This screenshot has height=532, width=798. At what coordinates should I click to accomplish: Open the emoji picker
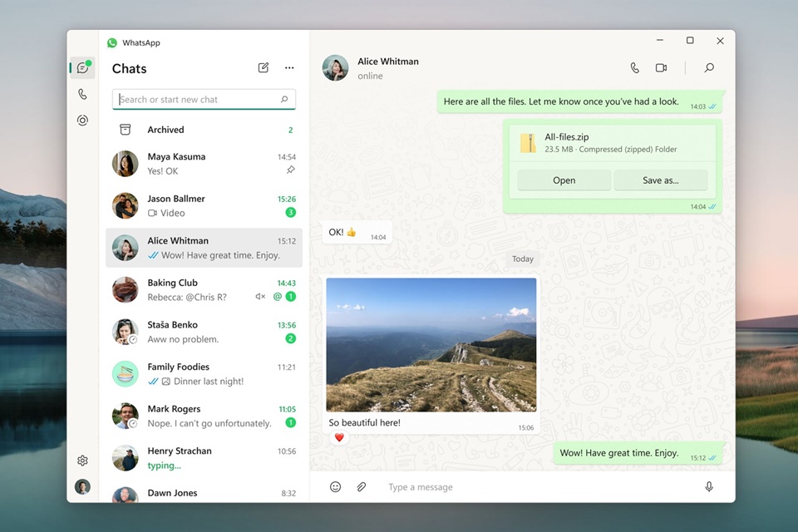335,486
